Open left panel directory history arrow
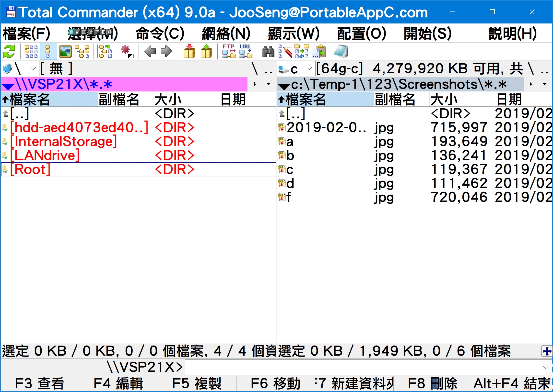The height and width of the screenshot is (392, 553). point(268,84)
